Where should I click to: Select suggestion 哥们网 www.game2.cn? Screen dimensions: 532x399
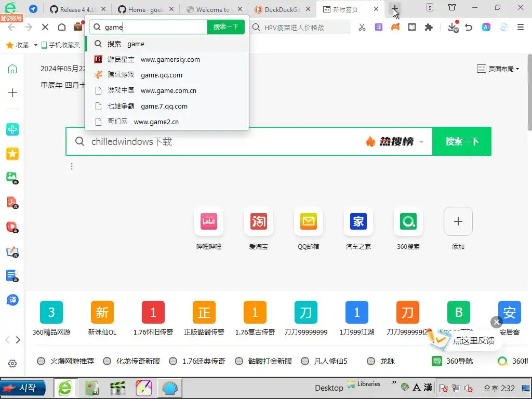(x=167, y=122)
